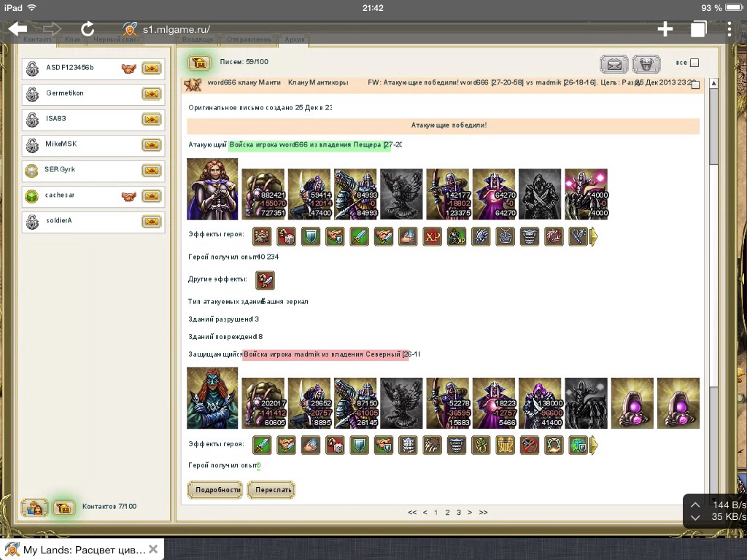Check the box on the word666 message row
Screen dimensions: 747x560
(x=694, y=85)
